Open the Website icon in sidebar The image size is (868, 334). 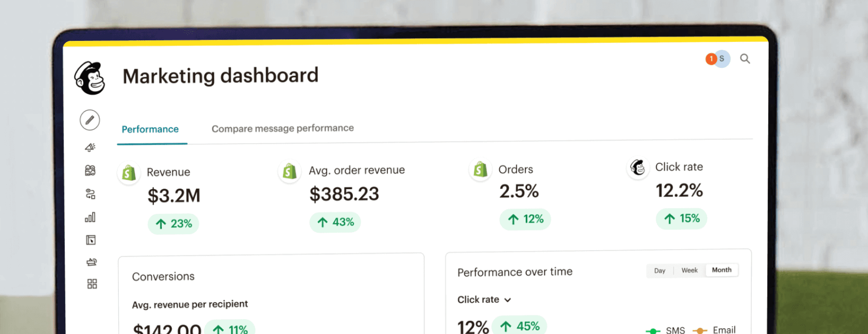(x=91, y=240)
